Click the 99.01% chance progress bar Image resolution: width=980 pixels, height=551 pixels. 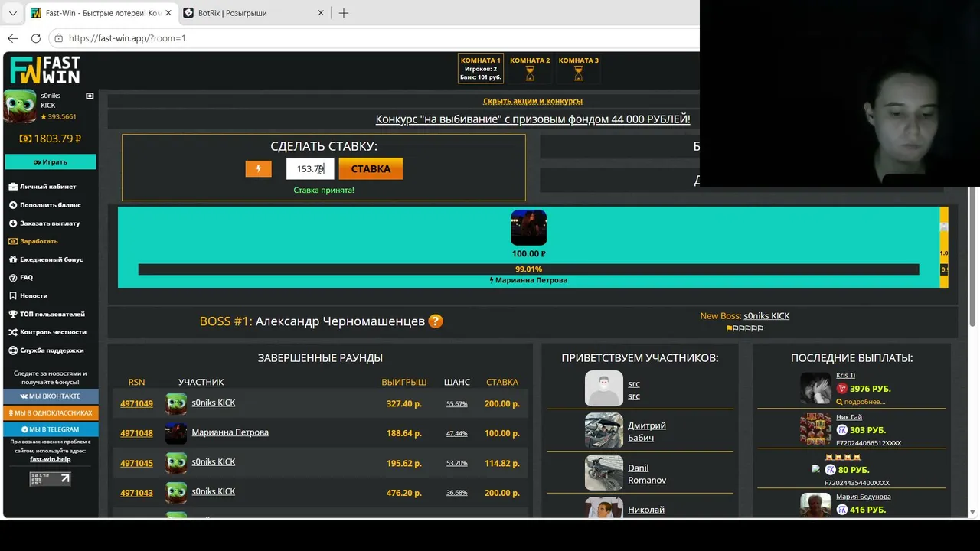[x=528, y=269]
